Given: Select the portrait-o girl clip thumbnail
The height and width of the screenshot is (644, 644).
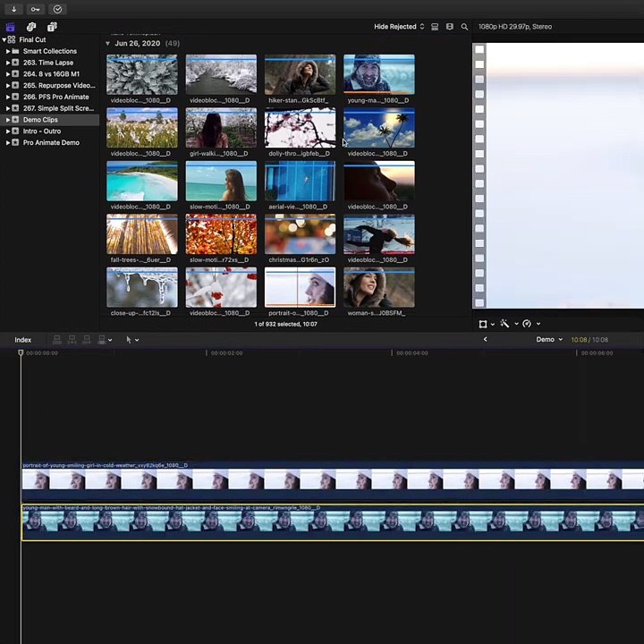Looking at the screenshot, I should tap(300, 287).
